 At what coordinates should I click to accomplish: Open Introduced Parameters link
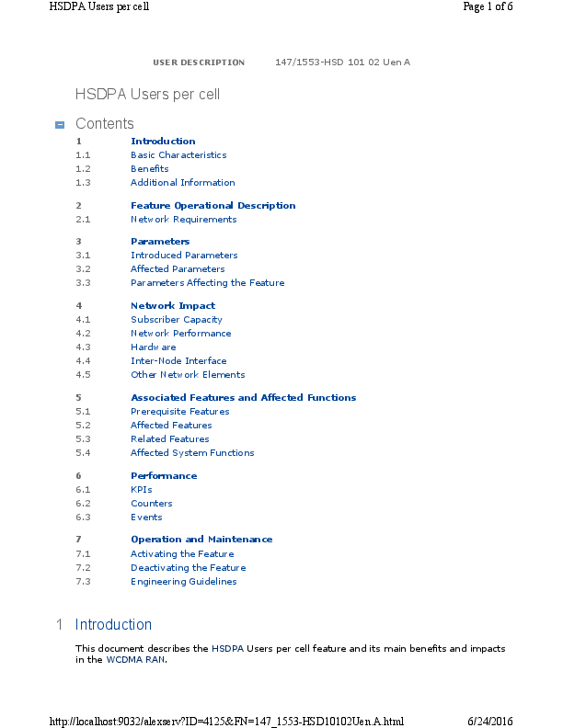(x=184, y=256)
